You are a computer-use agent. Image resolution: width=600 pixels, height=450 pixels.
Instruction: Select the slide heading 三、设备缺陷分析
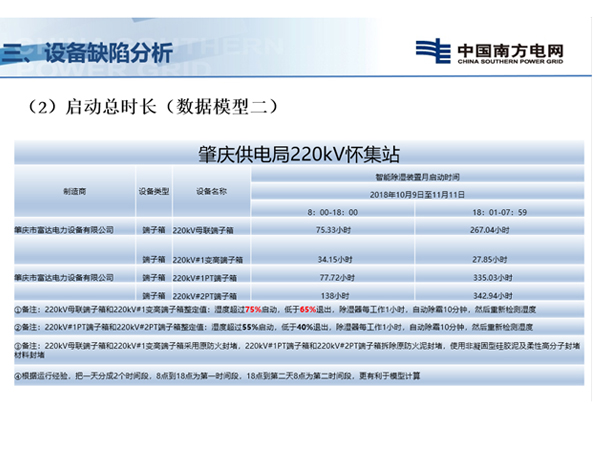tap(88, 52)
